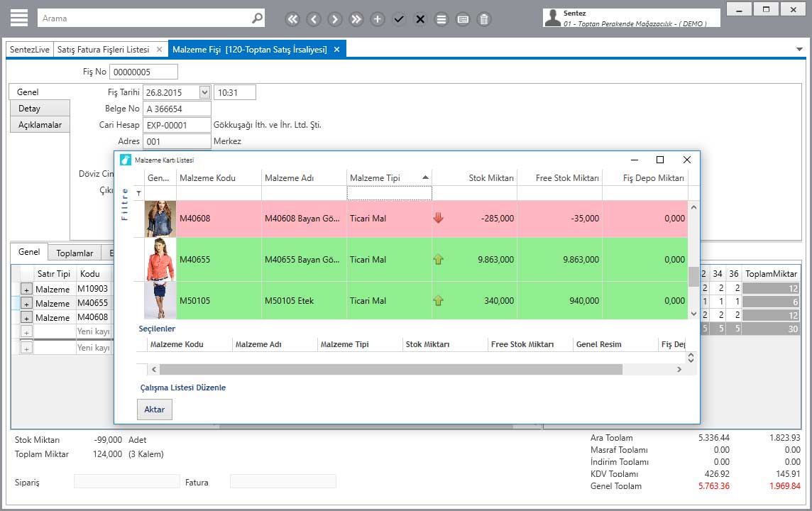Save record using checkmark icon

click(399, 19)
